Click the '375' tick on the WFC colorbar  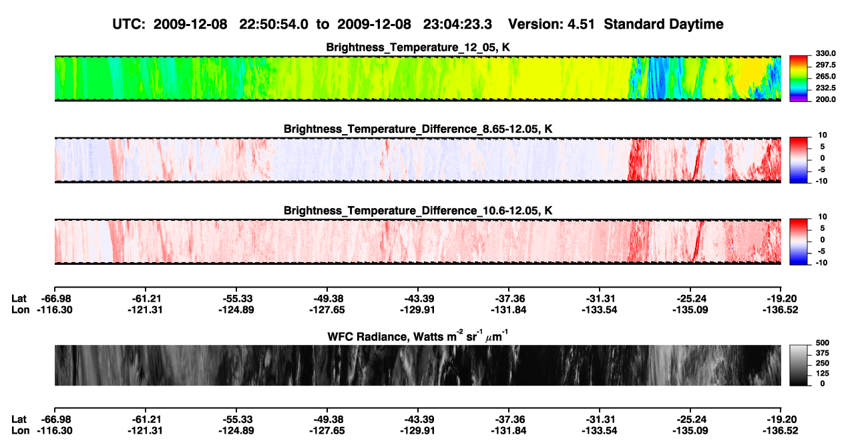[x=822, y=355]
